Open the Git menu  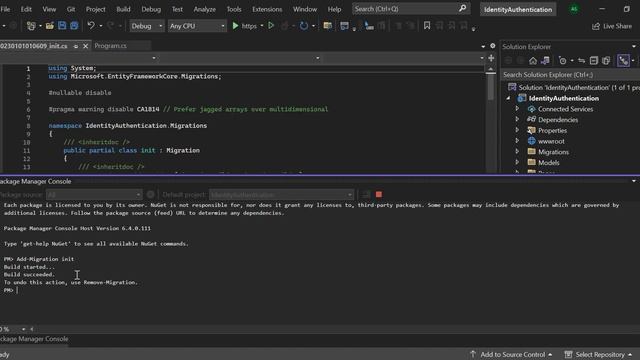[71, 9]
